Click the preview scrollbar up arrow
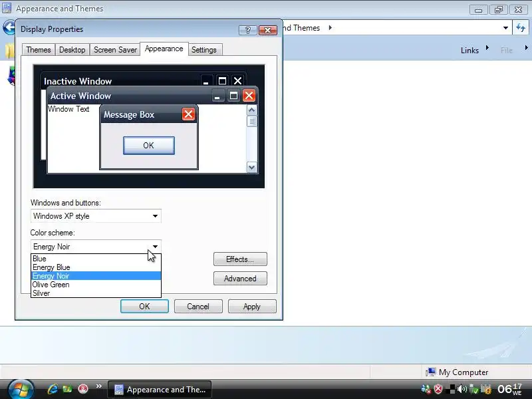This screenshot has height=399, width=532. [x=251, y=110]
